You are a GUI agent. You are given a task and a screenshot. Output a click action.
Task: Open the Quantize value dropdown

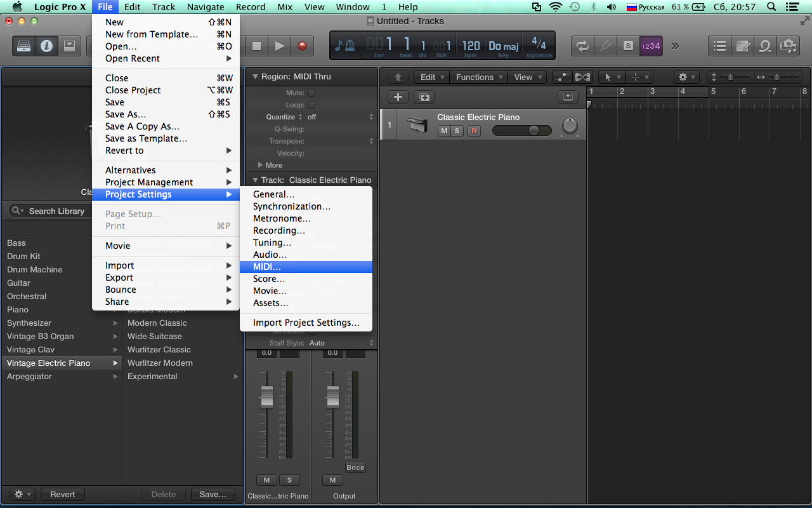coord(340,117)
